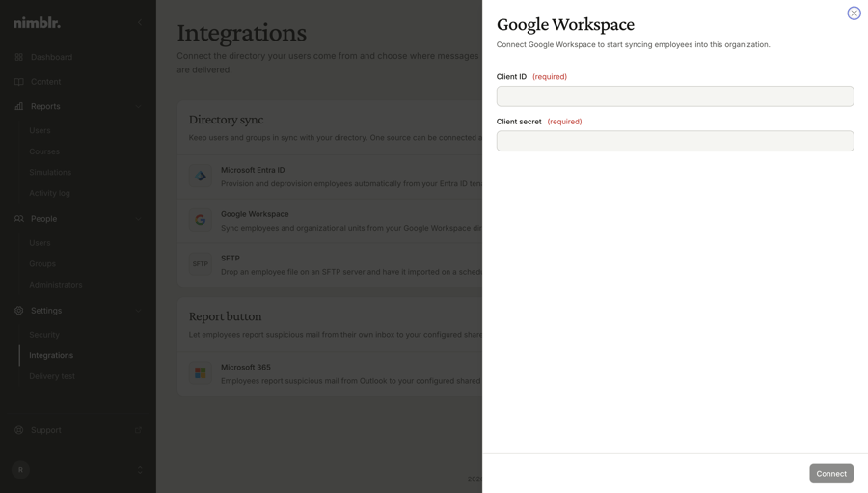Open the Delivery test page
The height and width of the screenshot is (493, 868).
52,376
